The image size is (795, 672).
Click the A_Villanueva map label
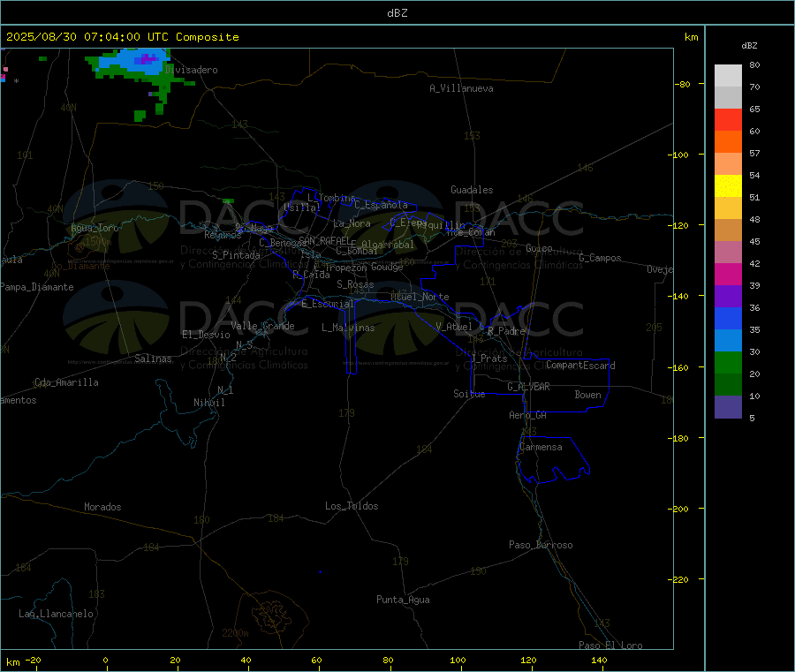pyautogui.click(x=461, y=88)
